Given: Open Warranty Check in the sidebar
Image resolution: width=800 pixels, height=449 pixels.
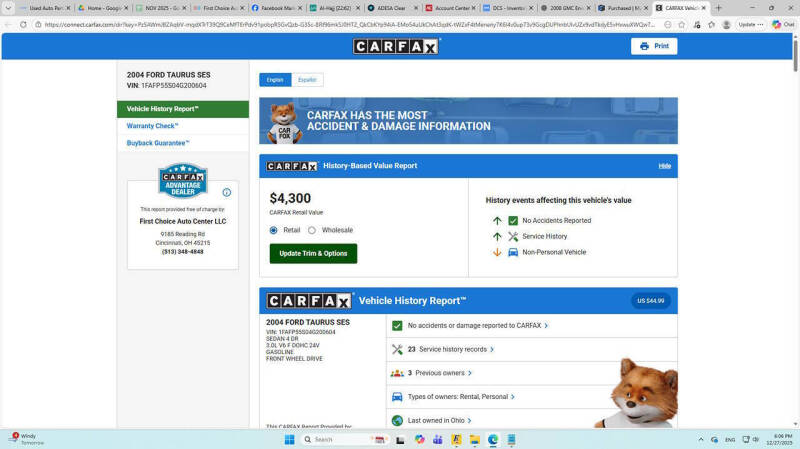Looking at the screenshot, I should [x=153, y=126].
